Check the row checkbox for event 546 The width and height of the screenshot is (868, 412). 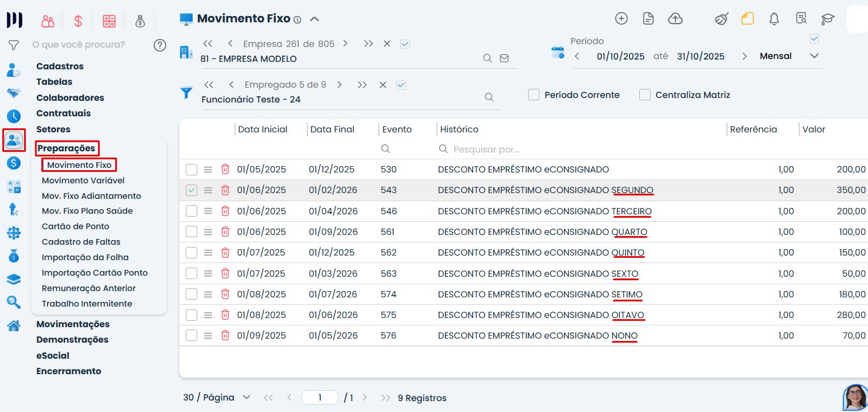coord(191,211)
